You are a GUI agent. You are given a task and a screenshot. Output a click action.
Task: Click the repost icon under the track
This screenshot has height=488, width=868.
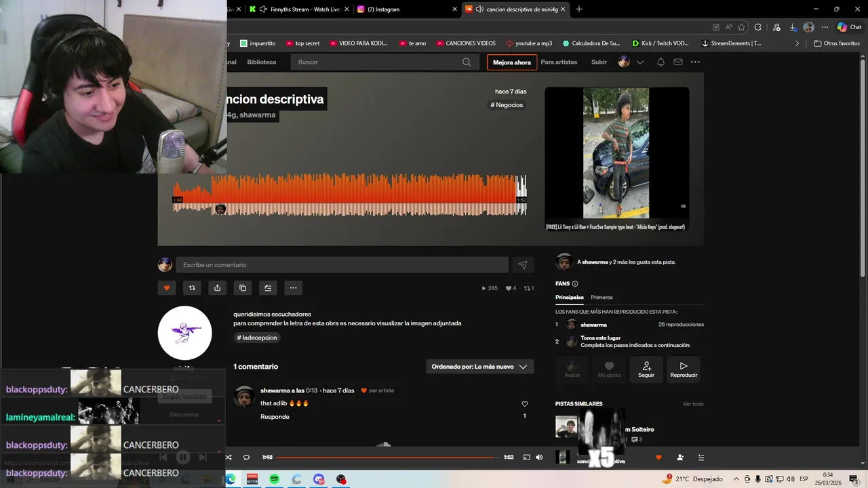tap(192, 288)
